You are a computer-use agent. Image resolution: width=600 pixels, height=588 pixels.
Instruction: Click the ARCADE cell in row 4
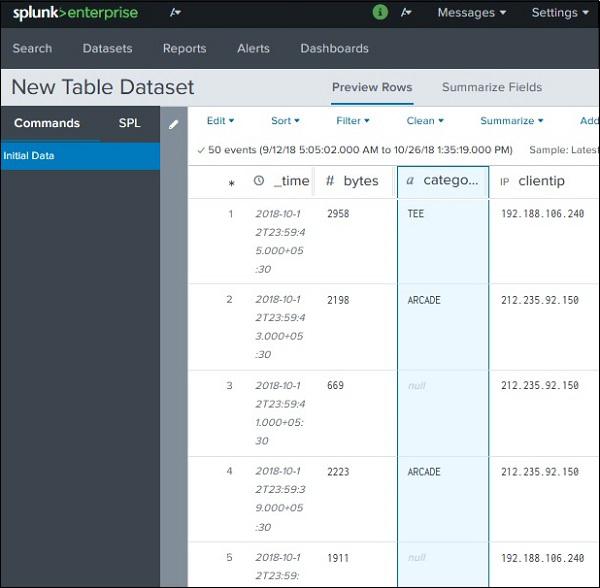tap(424, 472)
